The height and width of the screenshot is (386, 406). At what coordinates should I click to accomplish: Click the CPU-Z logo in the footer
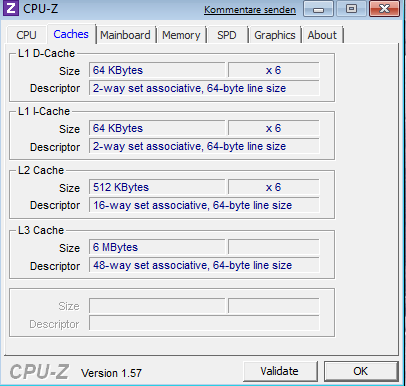pos(39,372)
